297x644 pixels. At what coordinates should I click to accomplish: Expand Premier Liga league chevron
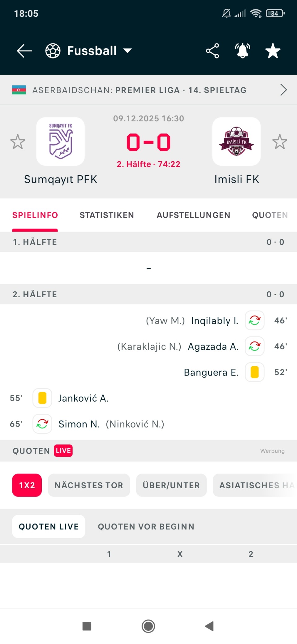283,90
